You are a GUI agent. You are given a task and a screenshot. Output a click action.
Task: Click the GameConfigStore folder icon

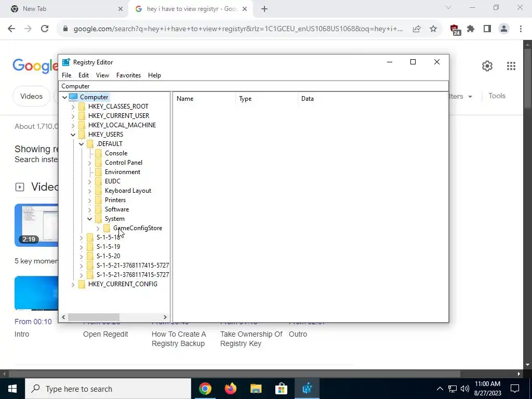click(x=107, y=228)
